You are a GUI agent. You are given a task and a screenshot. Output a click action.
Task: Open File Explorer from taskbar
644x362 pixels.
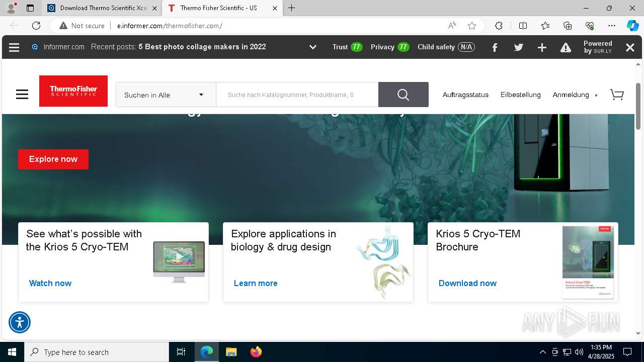coord(231,352)
